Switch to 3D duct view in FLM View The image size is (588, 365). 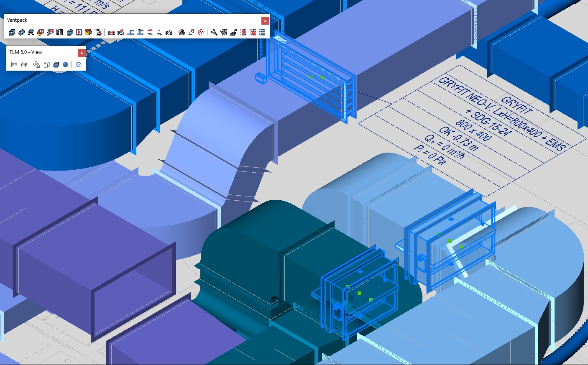24,64
